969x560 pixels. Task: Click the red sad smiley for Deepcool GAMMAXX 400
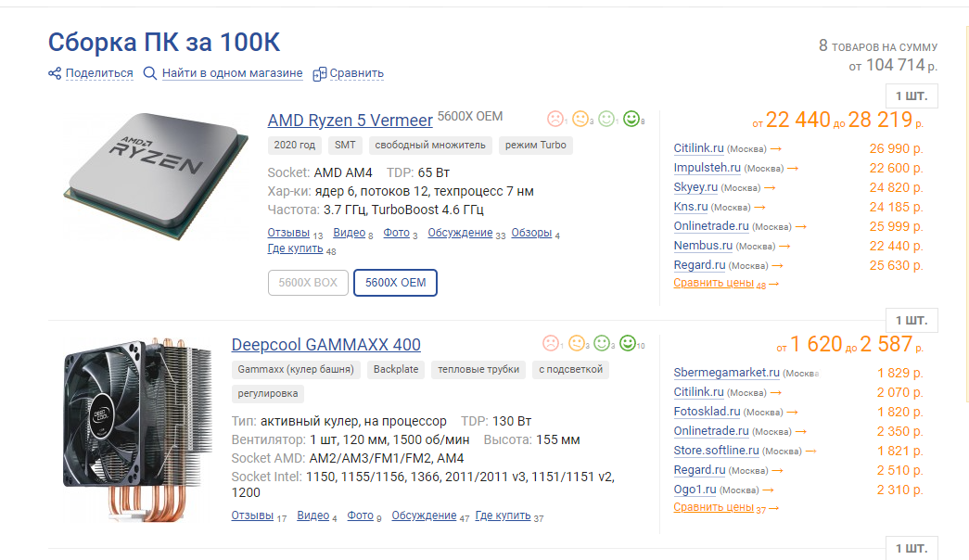(x=551, y=343)
